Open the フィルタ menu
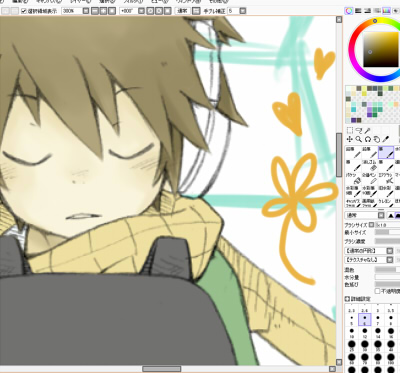This screenshot has height=373, width=400. (x=133, y=2)
